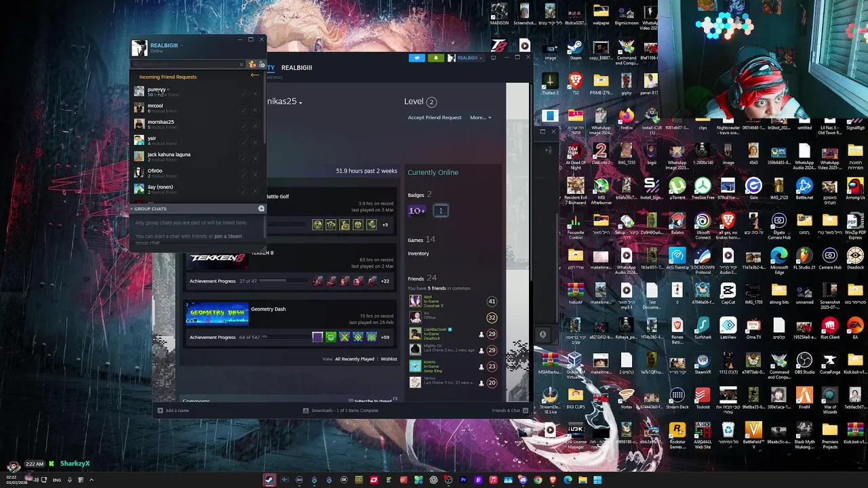The height and width of the screenshot is (488, 868).
Task: Ignore friend request from Ofir0o
Action: point(255,175)
